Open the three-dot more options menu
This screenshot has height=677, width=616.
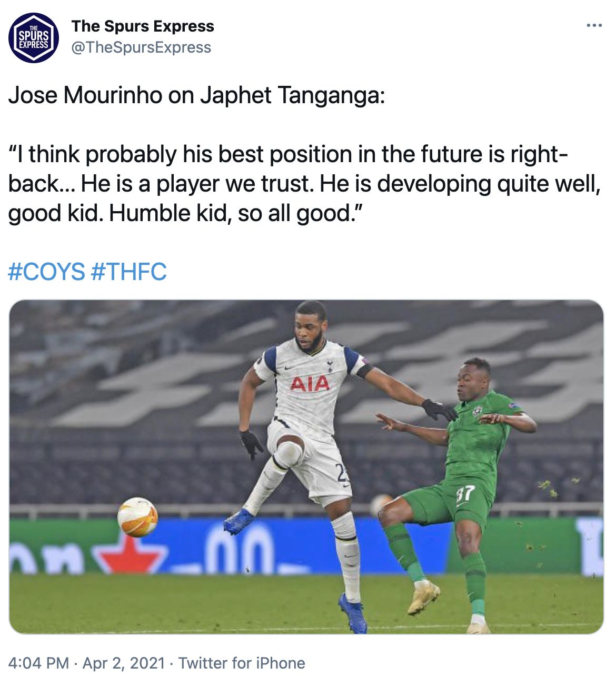pos(594,26)
